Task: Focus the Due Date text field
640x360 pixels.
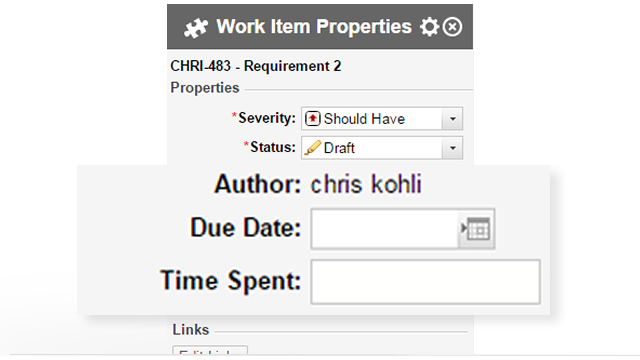Action: [x=384, y=229]
